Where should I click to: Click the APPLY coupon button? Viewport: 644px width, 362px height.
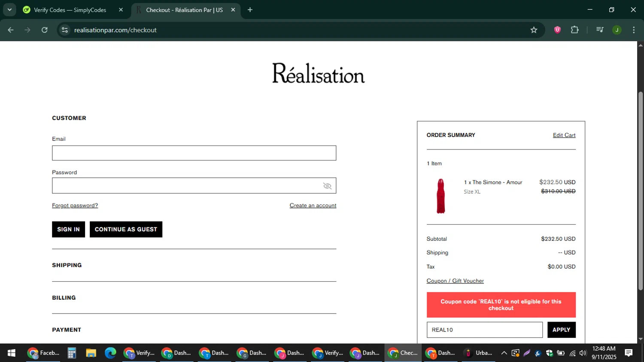point(562,330)
